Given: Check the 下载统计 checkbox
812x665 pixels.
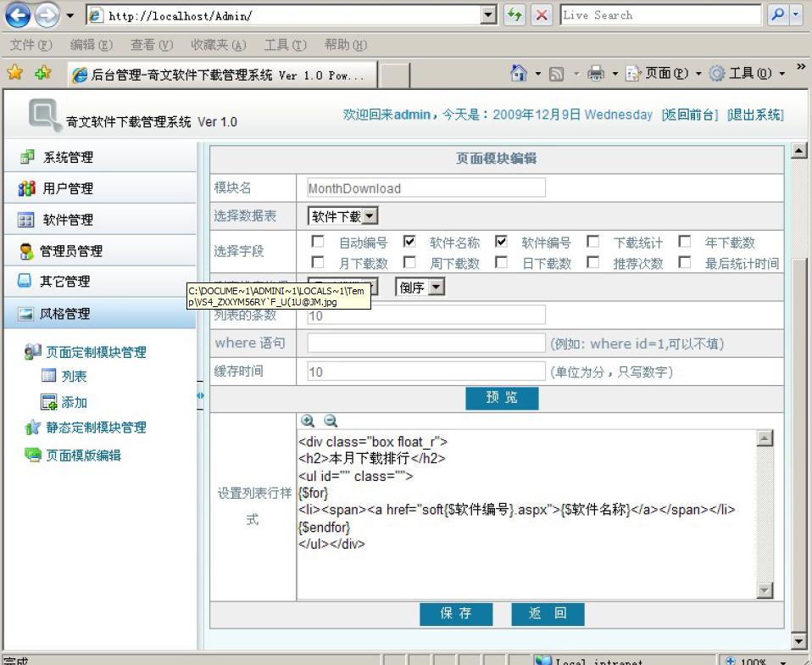Looking at the screenshot, I should click(593, 242).
